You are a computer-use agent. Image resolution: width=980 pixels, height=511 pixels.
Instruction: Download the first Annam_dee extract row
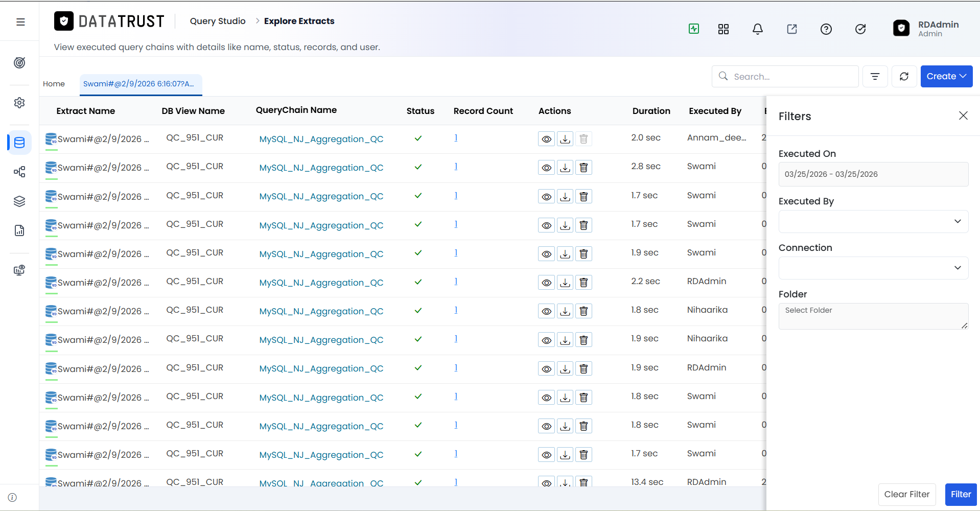565,139
